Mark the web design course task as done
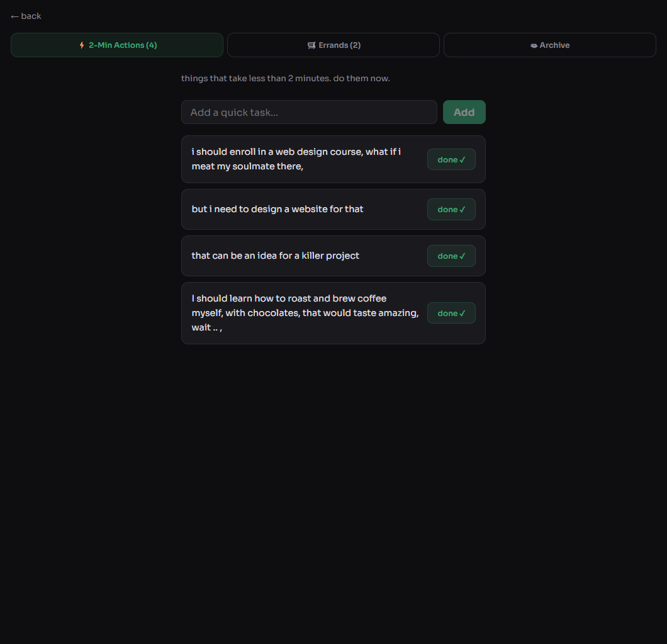 451,159
